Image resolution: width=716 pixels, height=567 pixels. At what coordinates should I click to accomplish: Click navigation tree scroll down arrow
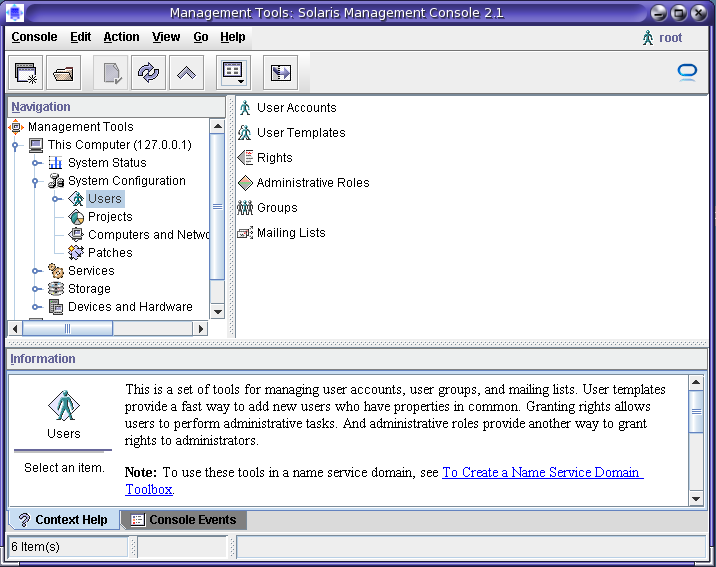pos(218,312)
